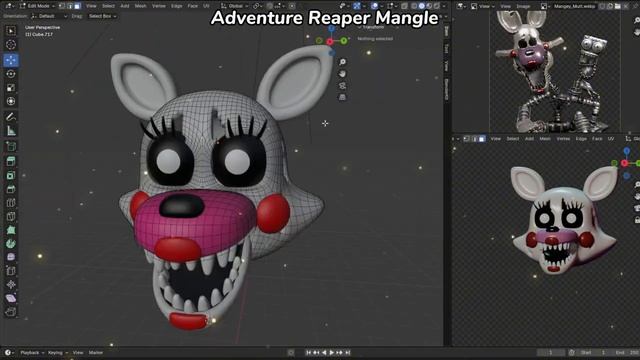Select the Bevel tool
640x360 pixels.
pos(11,189)
